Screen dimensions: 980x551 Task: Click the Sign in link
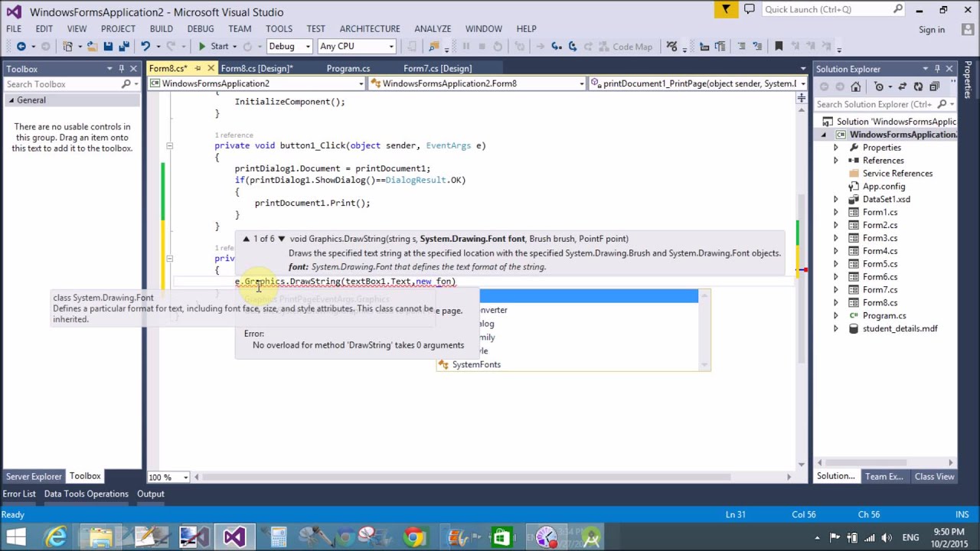(x=932, y=30)
